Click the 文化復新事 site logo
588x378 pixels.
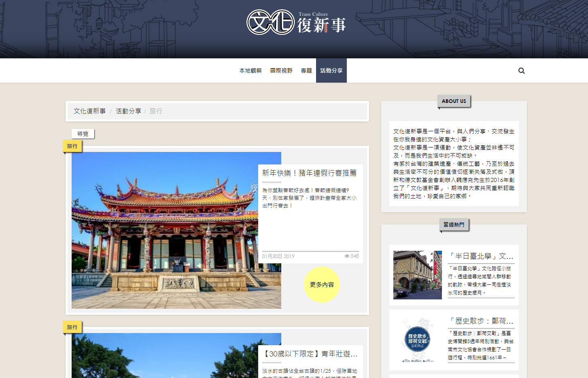pos(296,23)
